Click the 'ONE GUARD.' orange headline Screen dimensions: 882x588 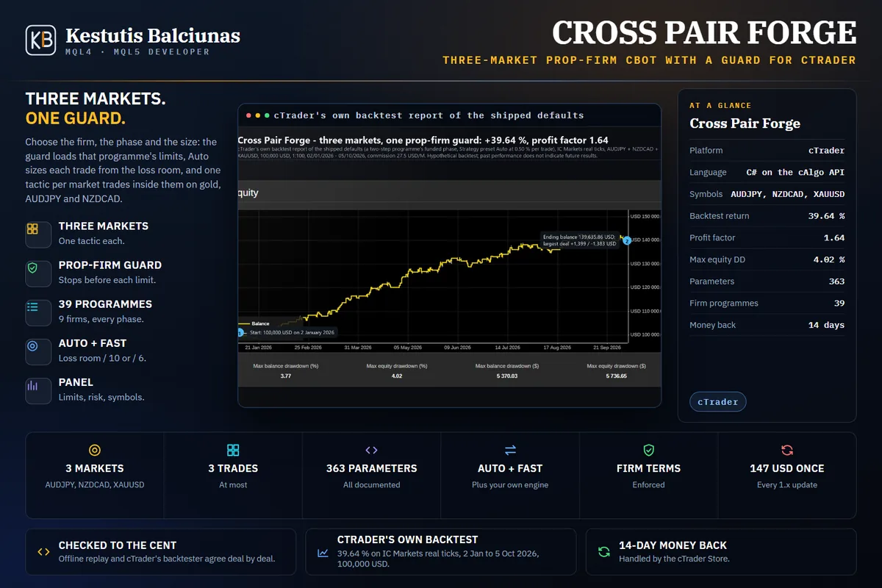click(75, 118)
